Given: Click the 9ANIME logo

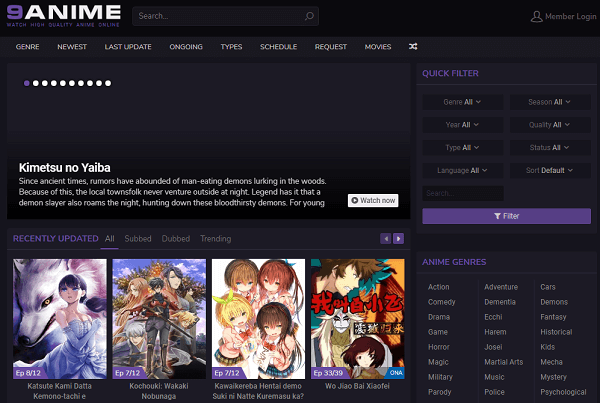Looking at the screenshot, I should coord(64,16).
